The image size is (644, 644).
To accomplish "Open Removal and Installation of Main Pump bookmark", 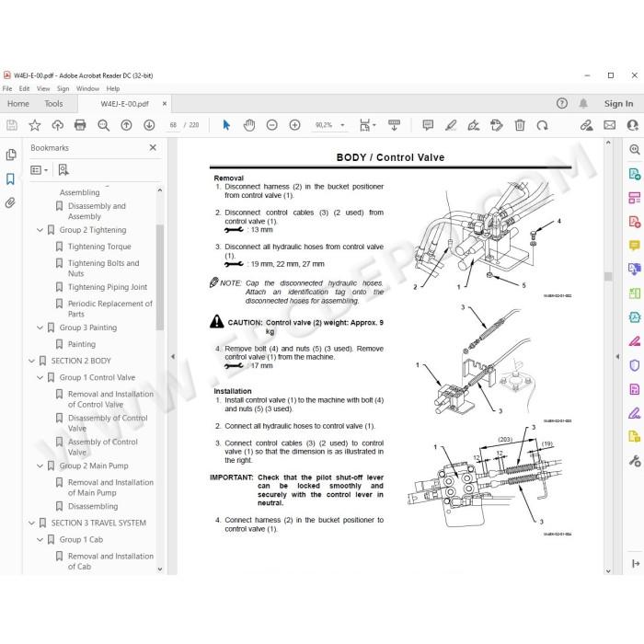I will [110, 487].
